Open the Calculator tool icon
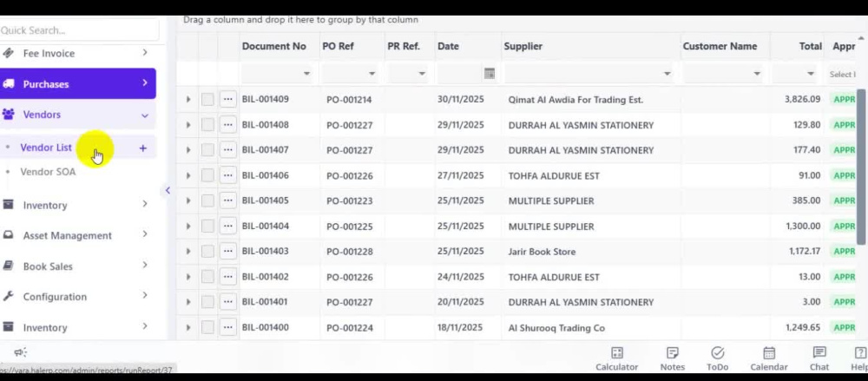This screenshot has width=868, height=381. (616, 353)
